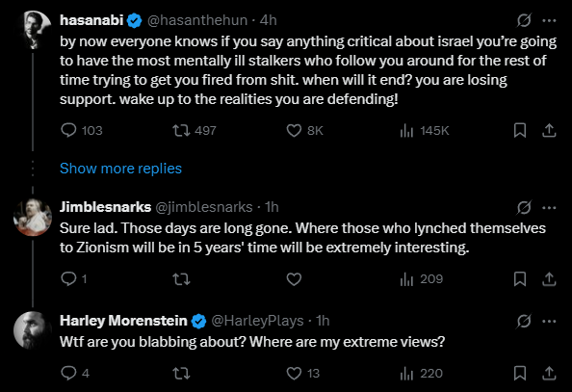Open Grok explain icon on hasanabi's tweet
This screenshot has width=572, height=392.
tap(524, 20)
